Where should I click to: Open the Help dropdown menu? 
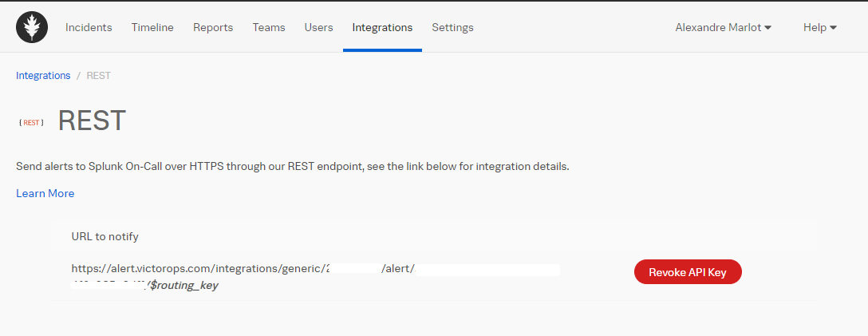click(820, 27)
